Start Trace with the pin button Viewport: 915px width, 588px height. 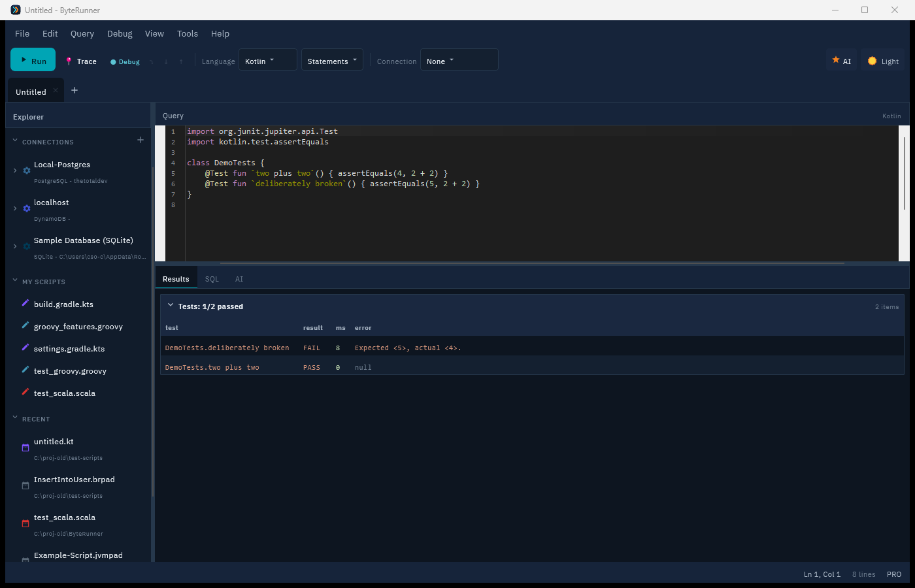[81, 61]
